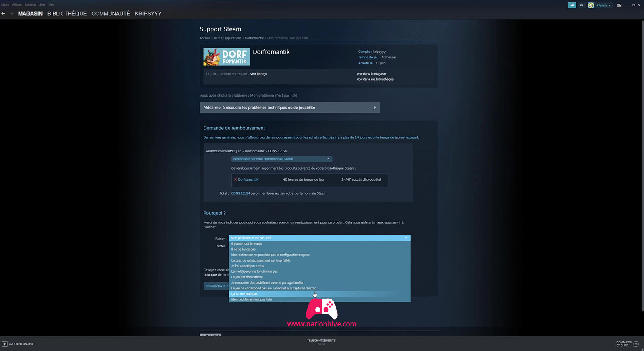644x351 pixels.
Task: Switch to Big Picture mode icon
Action: (x=619, y=5)
